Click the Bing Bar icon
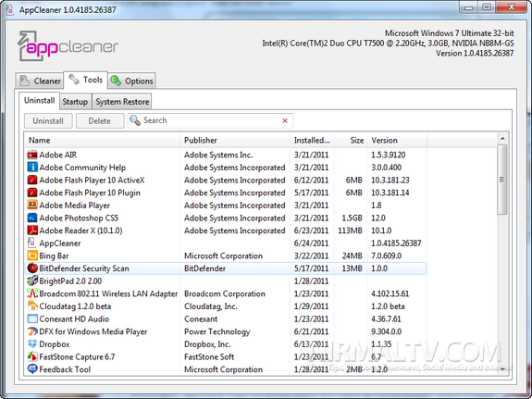The width and height of the screenshot is (532, 399). [32, 256]
